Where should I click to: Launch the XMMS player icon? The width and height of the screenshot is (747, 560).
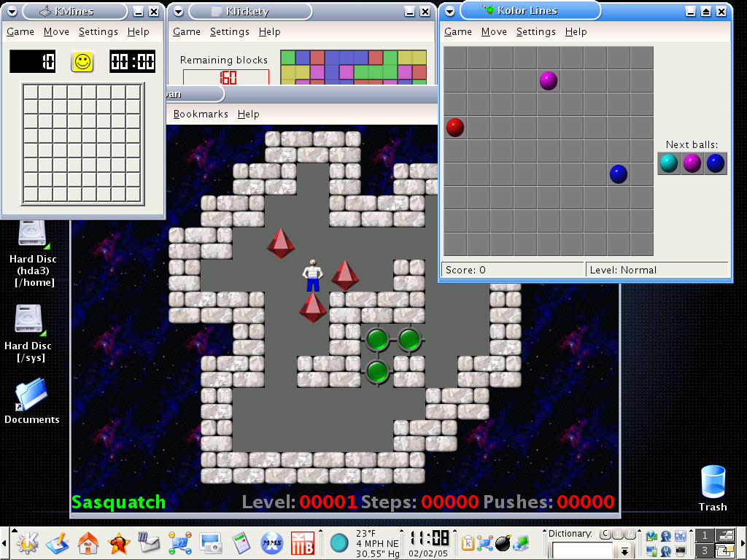(x=272, y=542)
